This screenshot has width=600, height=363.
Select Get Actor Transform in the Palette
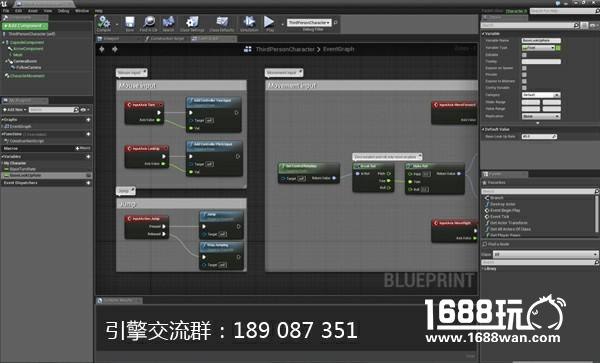point(509,223)
